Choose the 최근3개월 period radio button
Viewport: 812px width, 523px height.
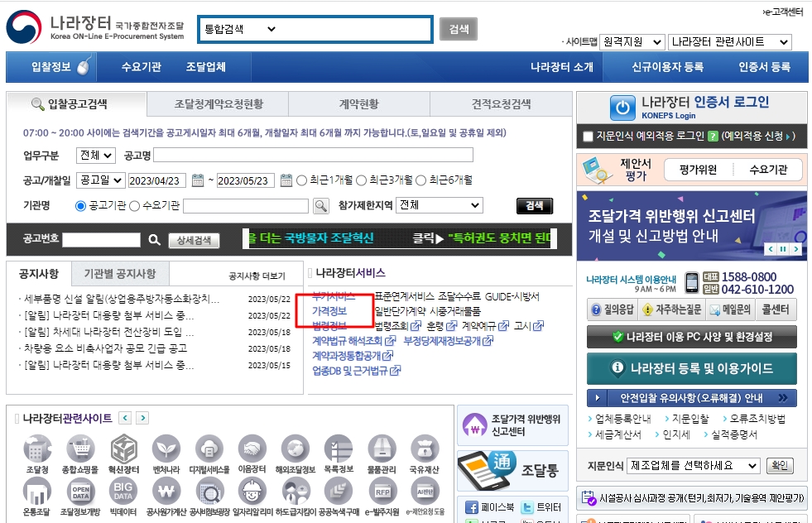coord(361,180)
